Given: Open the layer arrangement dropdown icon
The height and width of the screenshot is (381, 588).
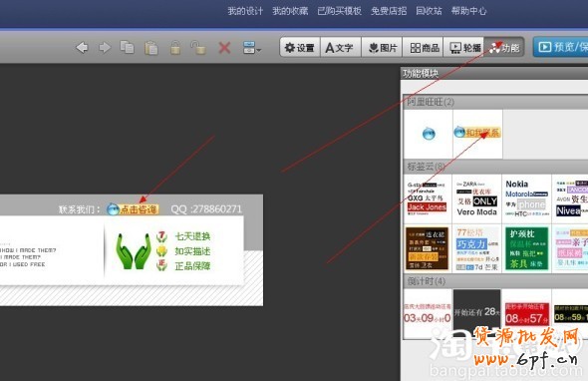Looking at the screenshot, I should [x=251, y=48].
